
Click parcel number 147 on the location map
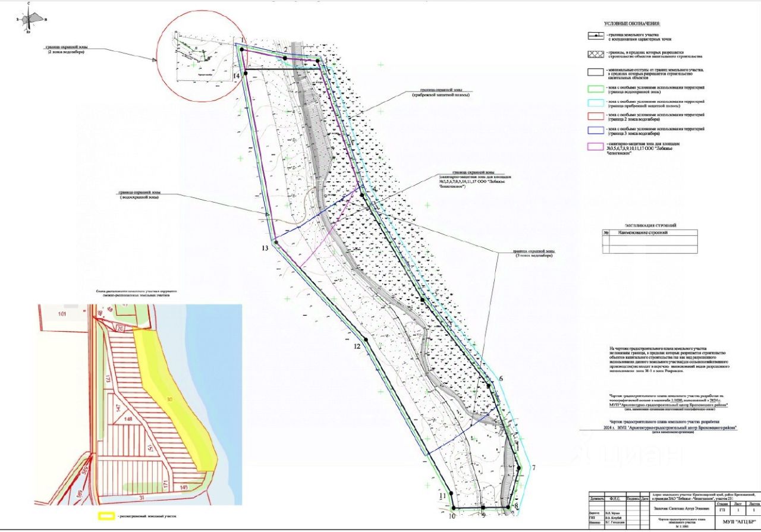(117, 408)
